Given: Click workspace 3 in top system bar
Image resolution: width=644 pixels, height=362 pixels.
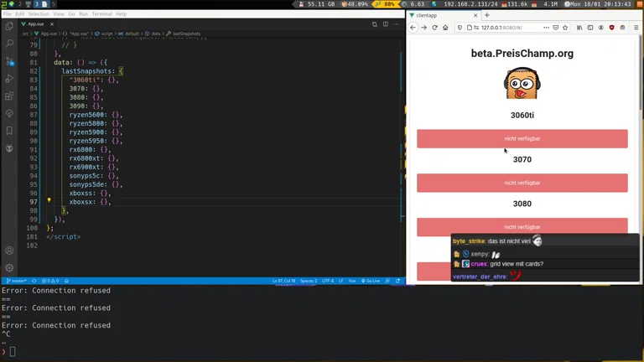Looking at the screenshot, I should coord(36,4).
